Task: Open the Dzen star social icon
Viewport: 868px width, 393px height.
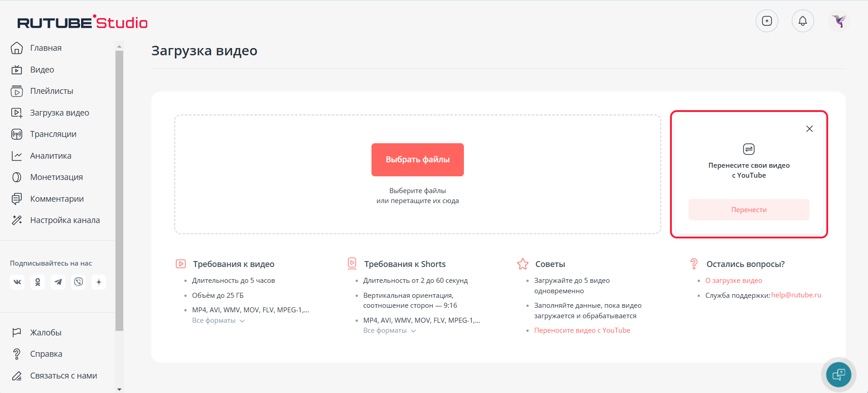Action: pos(99,282)
